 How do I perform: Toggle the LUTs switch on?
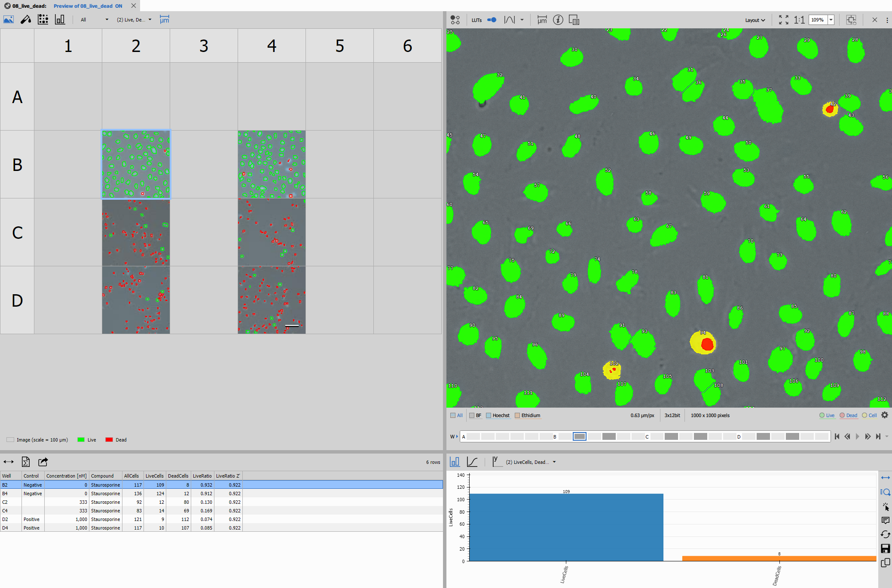coord(491,19)
